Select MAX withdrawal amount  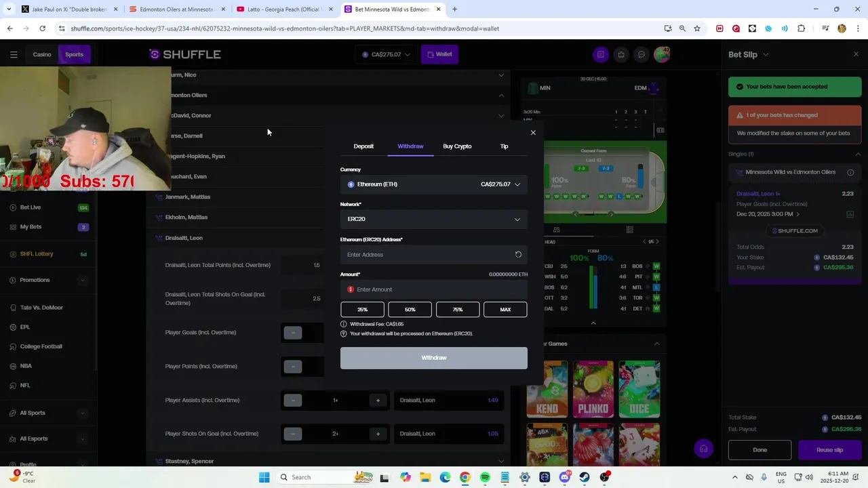pos(505,310)
